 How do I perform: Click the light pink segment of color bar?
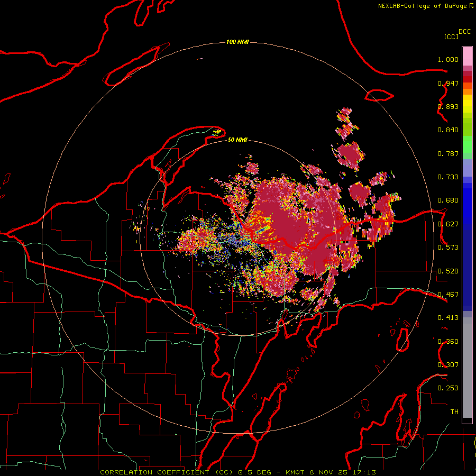pyautogui.click(x=467, y=57)
